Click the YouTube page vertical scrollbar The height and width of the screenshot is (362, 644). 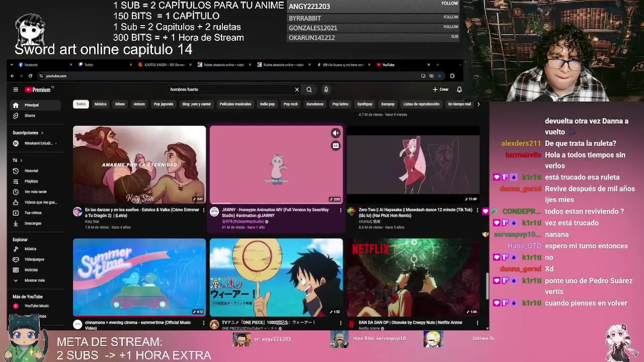pyautogui.click(x=487, y=286)
